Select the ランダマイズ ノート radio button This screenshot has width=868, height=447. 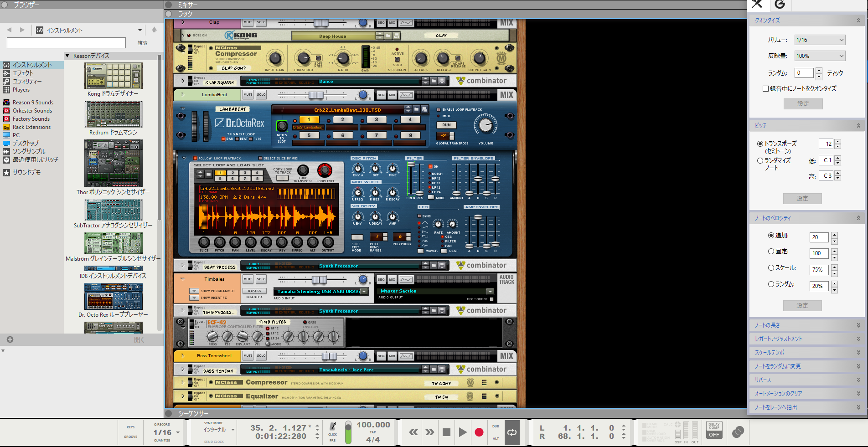760,160
